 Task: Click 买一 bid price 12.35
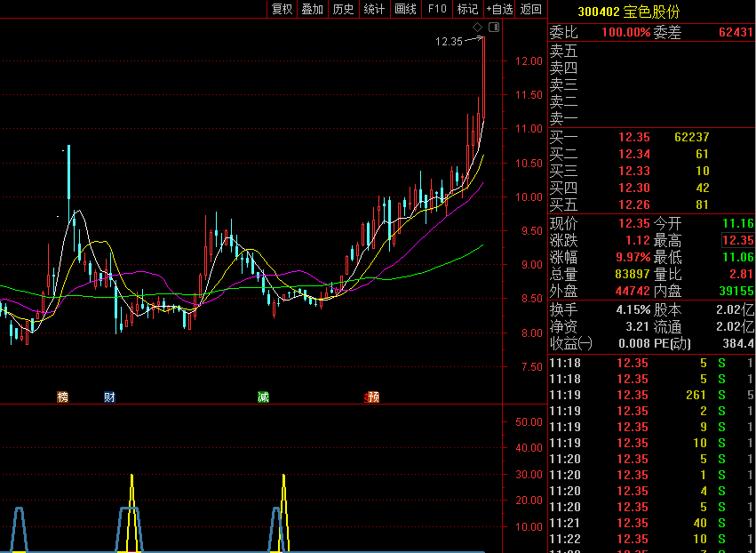(634, 137)
